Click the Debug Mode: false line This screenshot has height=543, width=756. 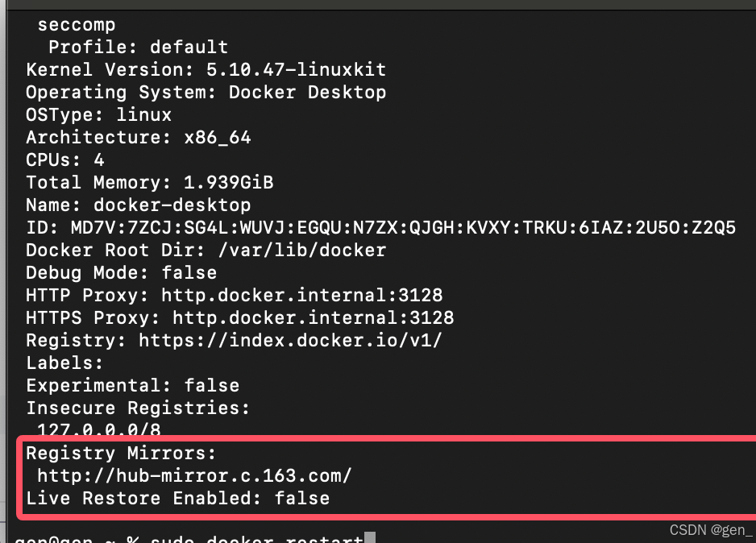click(x=121, y=272)
